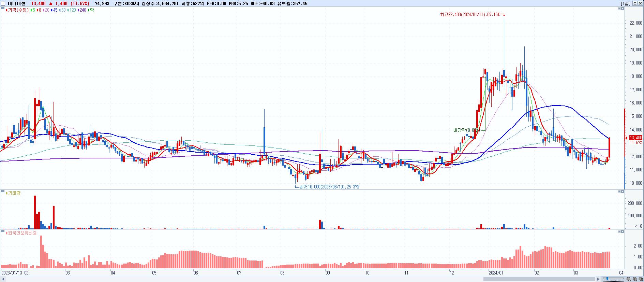The width and height of the screenshot is (644, 282).
Task: Click the PER:0.00 value
Action: click(x=216, y=3)
